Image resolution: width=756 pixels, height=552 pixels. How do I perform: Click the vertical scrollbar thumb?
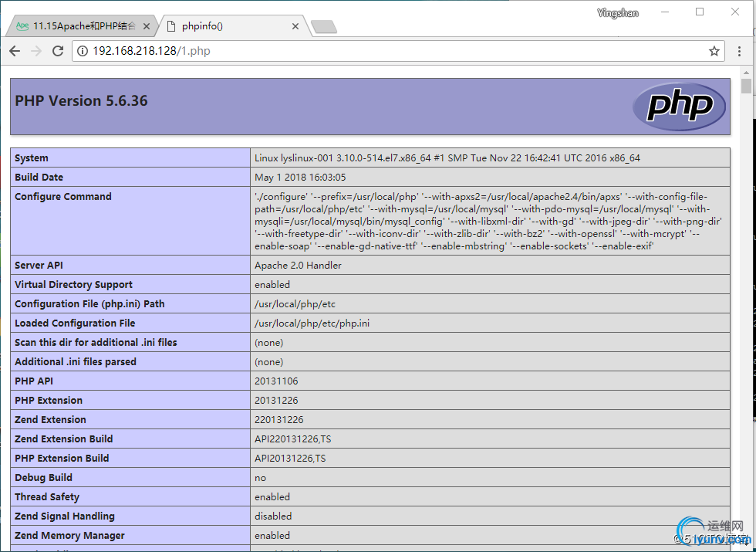pos(747,86)
